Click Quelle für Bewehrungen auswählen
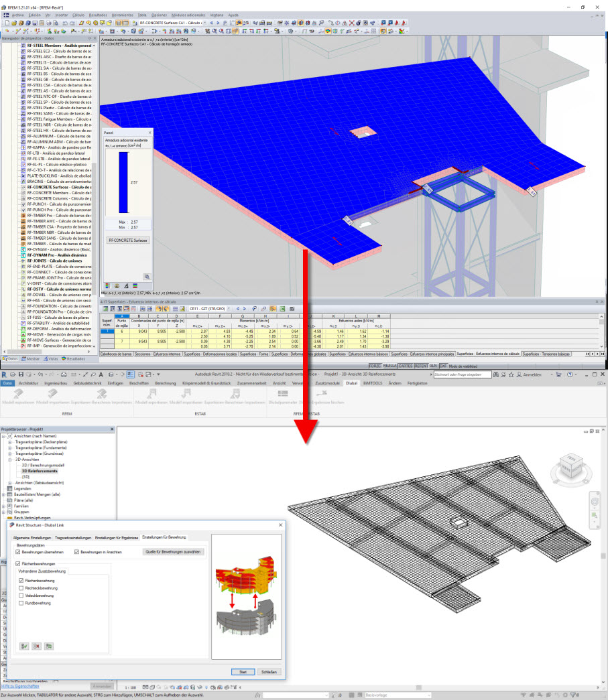The height and width of the screenshot is (700, 608). [x=172, y=551]
